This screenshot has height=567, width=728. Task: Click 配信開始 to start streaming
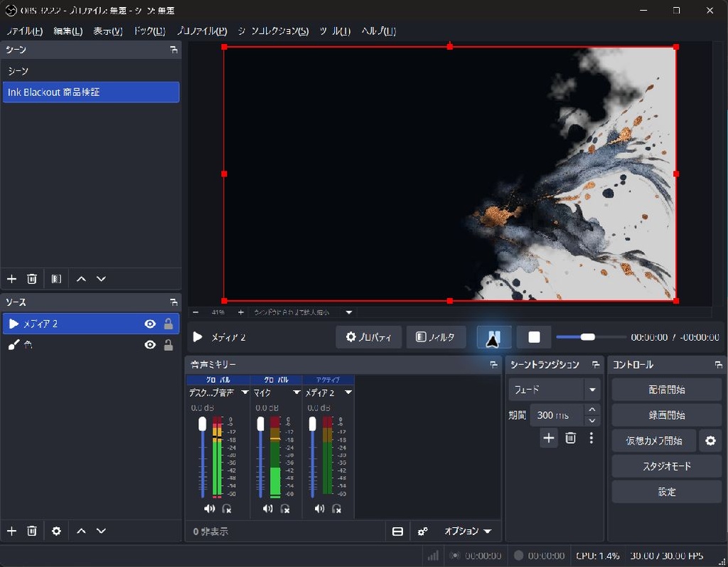tap(666, 390)
